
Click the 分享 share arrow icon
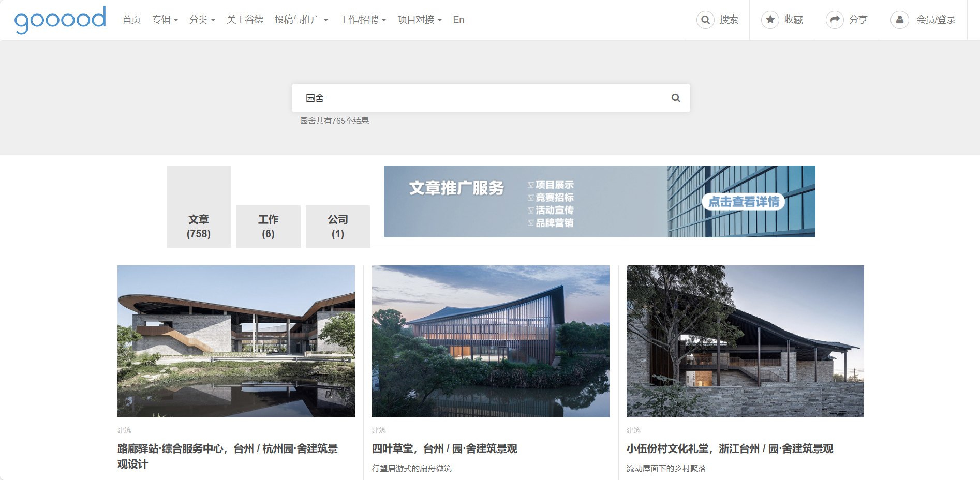point(835,20)
